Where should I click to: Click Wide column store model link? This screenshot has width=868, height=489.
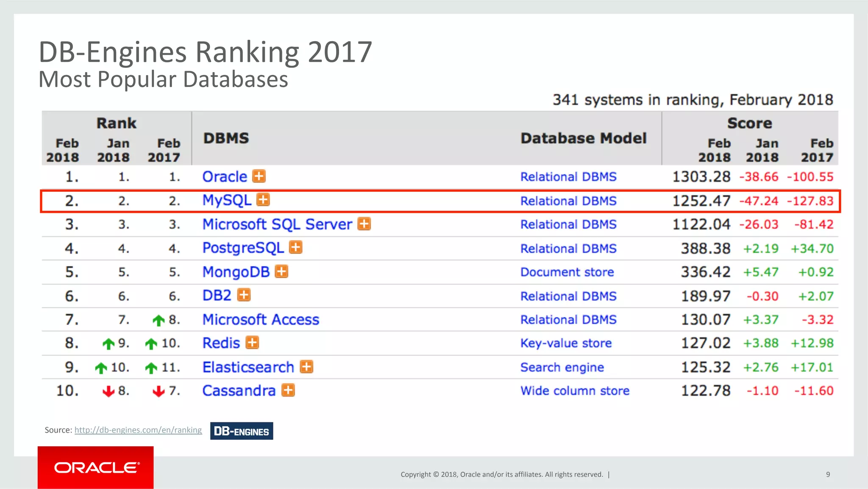coord(575,391)
